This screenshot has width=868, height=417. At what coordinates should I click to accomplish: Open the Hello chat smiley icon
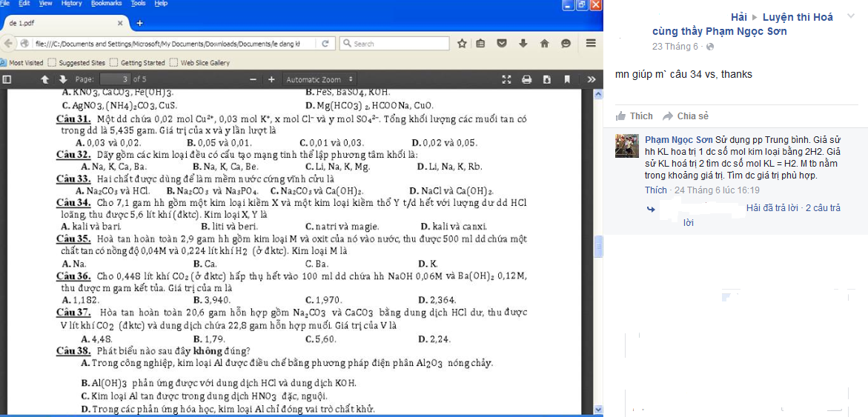pyautogui.click(x=566, y=44)
